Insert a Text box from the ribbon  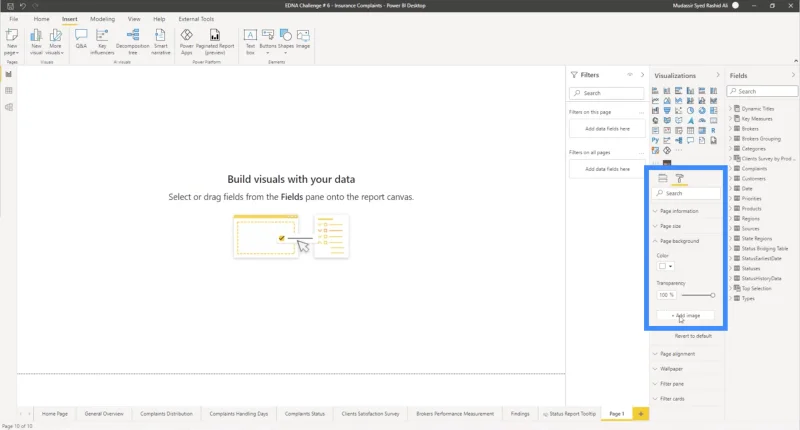(x=250, y=42)
